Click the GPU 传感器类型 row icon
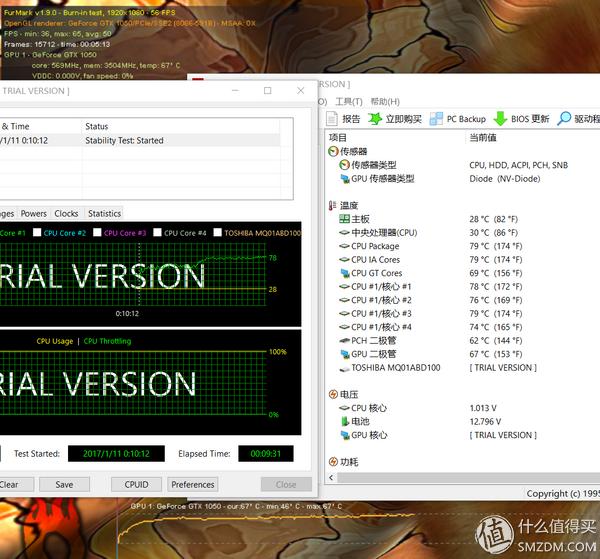The height and width of the screenshot is (559, 600). pos(345,179)
